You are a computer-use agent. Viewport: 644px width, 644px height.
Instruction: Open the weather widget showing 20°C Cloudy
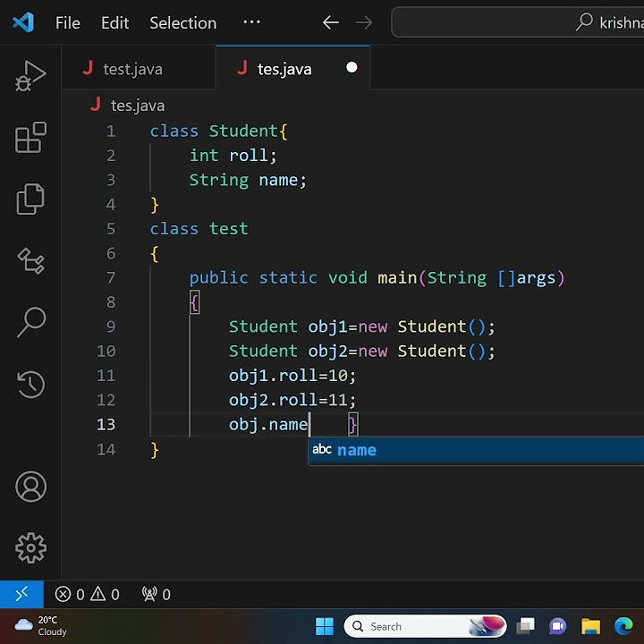40,626
